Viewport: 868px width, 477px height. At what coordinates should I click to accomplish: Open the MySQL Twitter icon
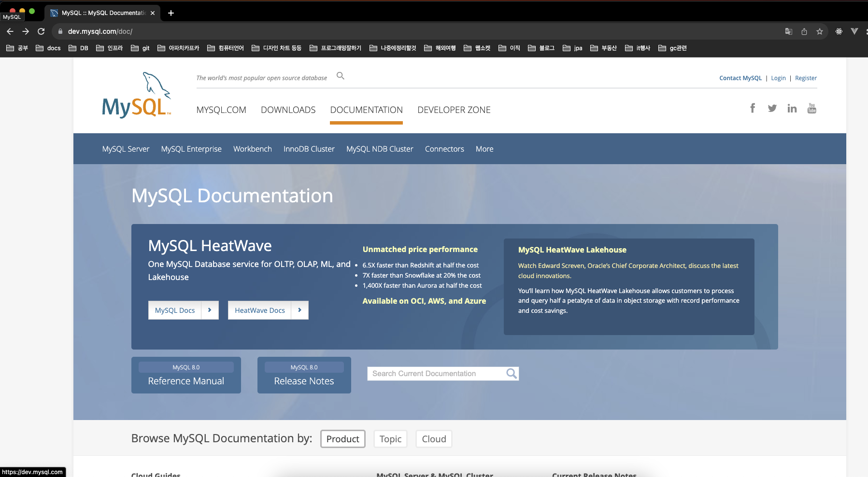772,108
